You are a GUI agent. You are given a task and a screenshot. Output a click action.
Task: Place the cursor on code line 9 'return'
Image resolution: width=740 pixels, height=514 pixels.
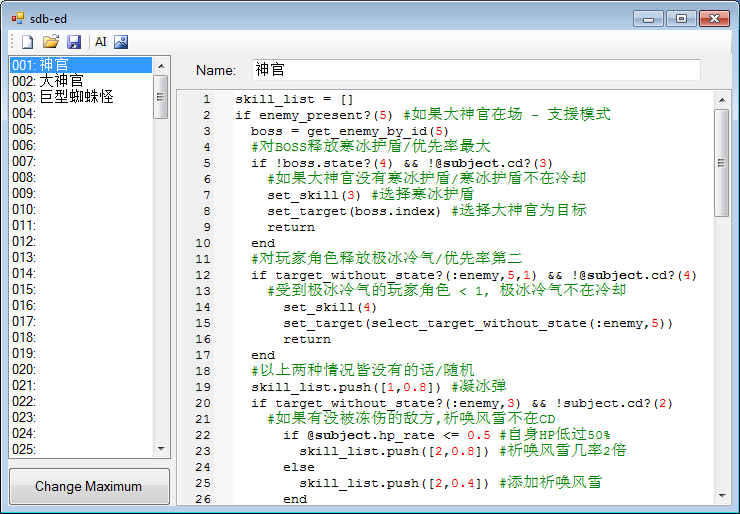click(291, 227)
